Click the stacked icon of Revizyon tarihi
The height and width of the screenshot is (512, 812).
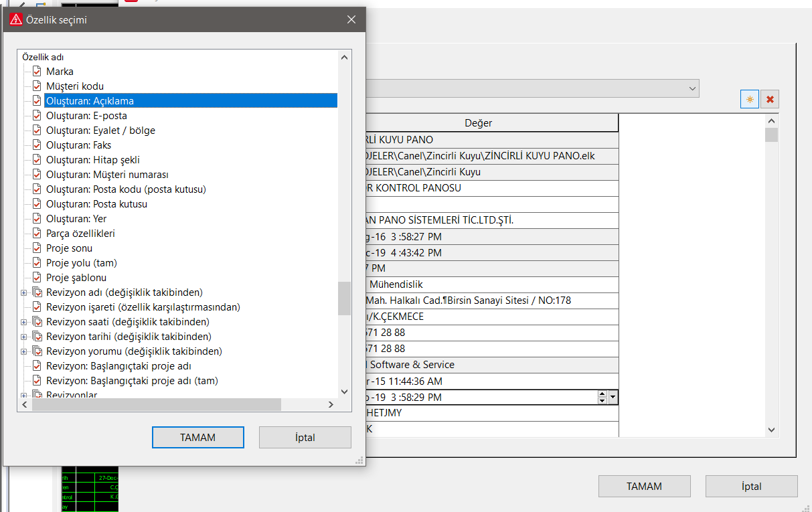(x=37, y=336)
